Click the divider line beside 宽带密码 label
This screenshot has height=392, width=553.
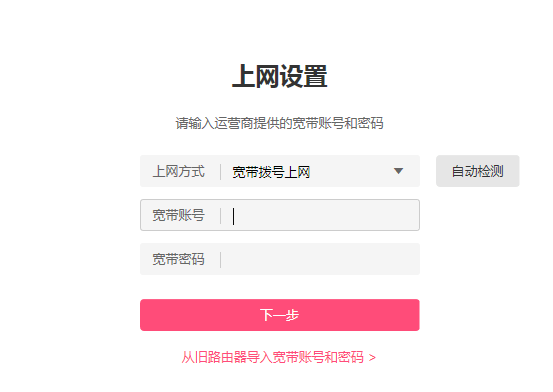pos(220,260)
